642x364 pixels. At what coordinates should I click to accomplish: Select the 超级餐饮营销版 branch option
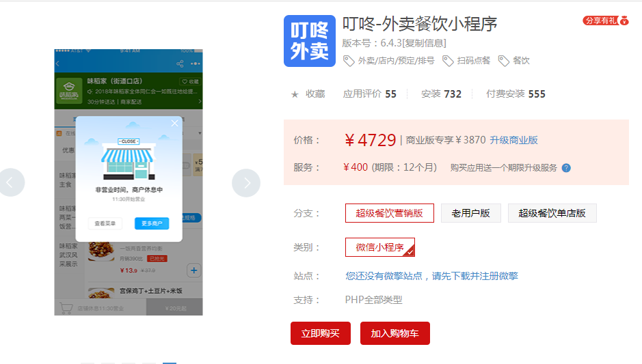[x=390, y=213]
